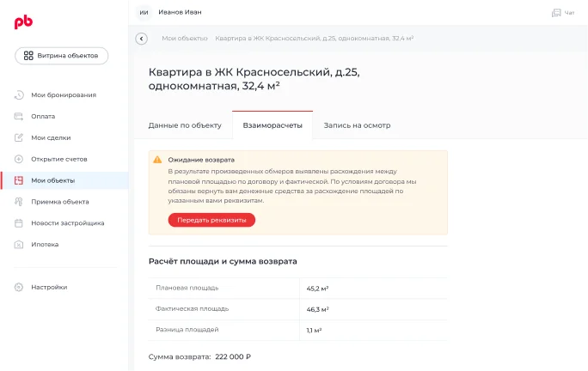Click the Новости застройщика calendar icon
Image resolution: width=588 pixels, height=371 pixels.
pyautogui.click(x=19, y=223)
